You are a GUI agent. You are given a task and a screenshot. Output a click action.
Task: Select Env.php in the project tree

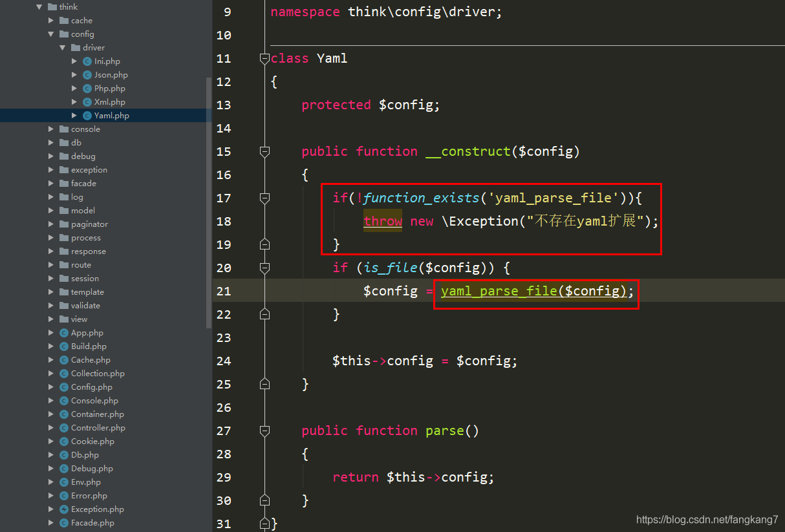tap(106, 482)
